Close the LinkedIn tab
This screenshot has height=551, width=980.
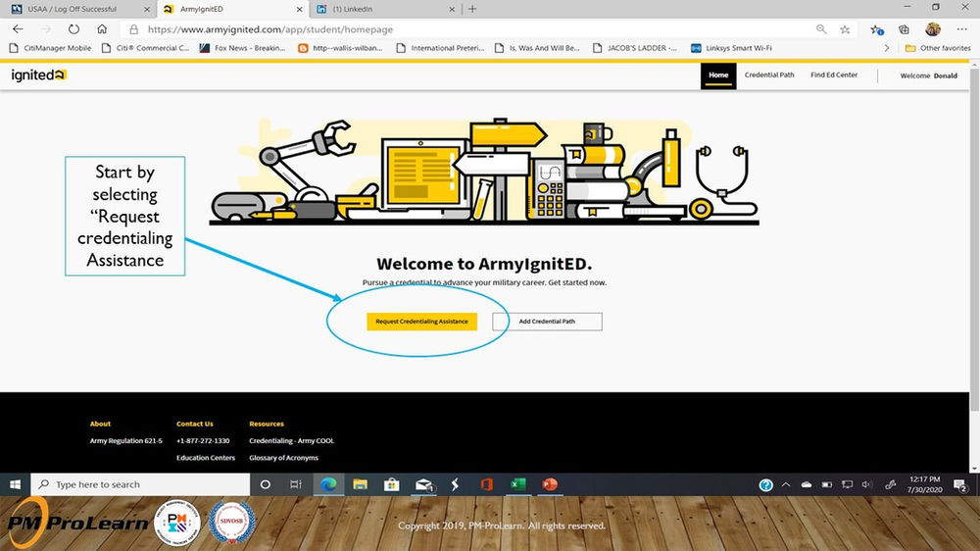(x=452, y=10)
